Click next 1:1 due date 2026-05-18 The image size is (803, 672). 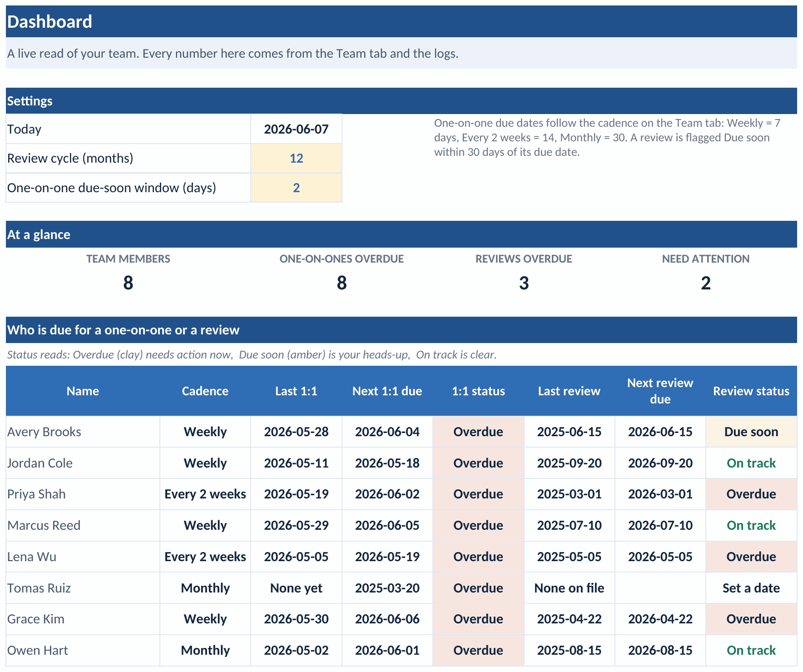387,463
